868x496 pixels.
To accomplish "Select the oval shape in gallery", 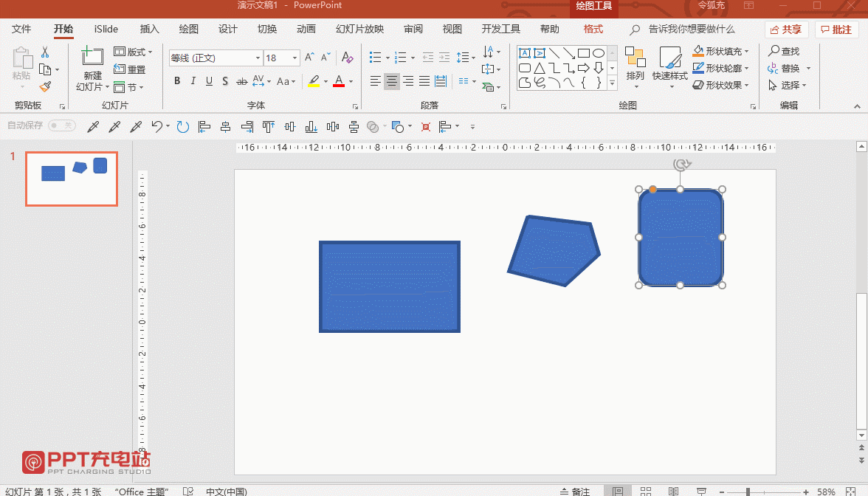I will 599,53.
